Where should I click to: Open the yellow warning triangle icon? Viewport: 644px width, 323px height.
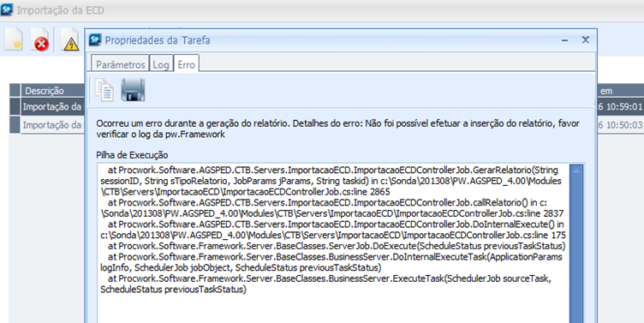pyautogui.click(x=69, y=39)
